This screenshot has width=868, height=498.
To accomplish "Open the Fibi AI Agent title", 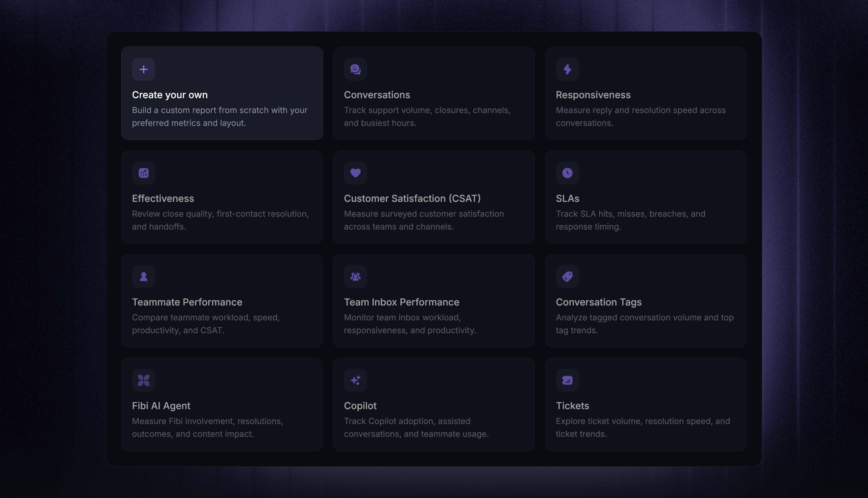I will 161,406.
